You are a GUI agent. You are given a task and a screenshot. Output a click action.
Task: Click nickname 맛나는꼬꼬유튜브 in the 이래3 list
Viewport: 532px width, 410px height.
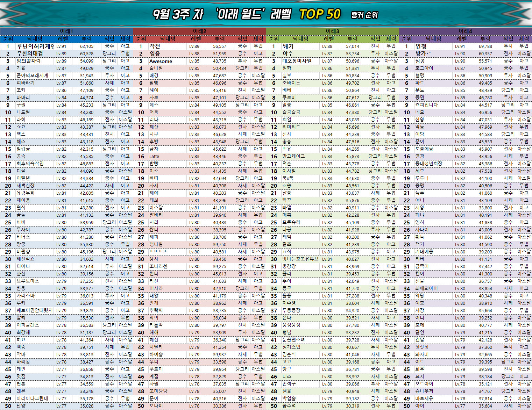point(300,259)
